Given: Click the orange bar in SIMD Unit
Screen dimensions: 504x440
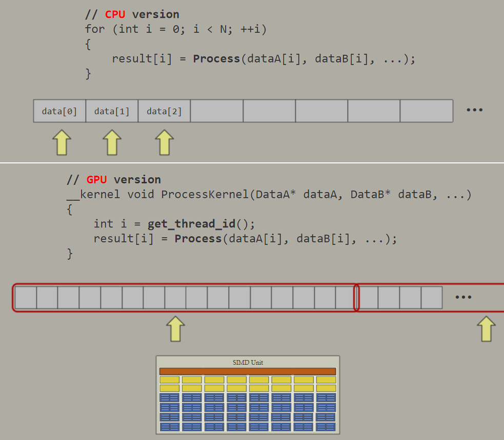Looking at the screenshot, I should (x=248, y=371).
